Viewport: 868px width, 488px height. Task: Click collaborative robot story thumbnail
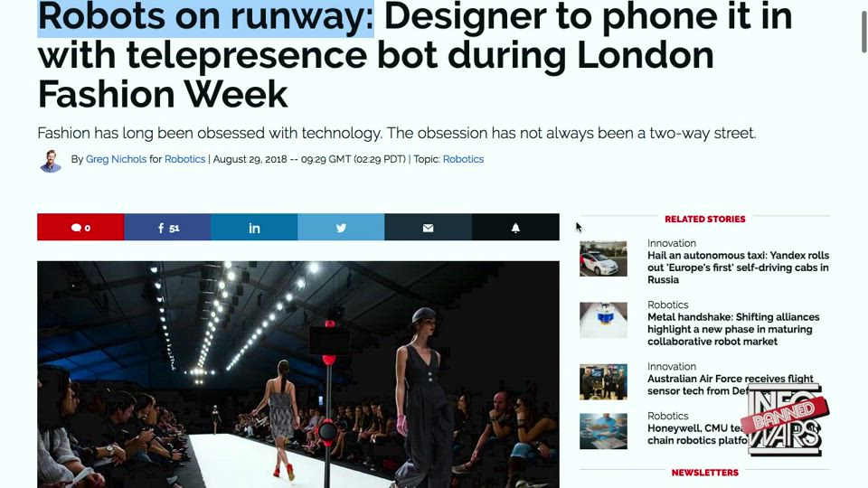coord(603,320)
